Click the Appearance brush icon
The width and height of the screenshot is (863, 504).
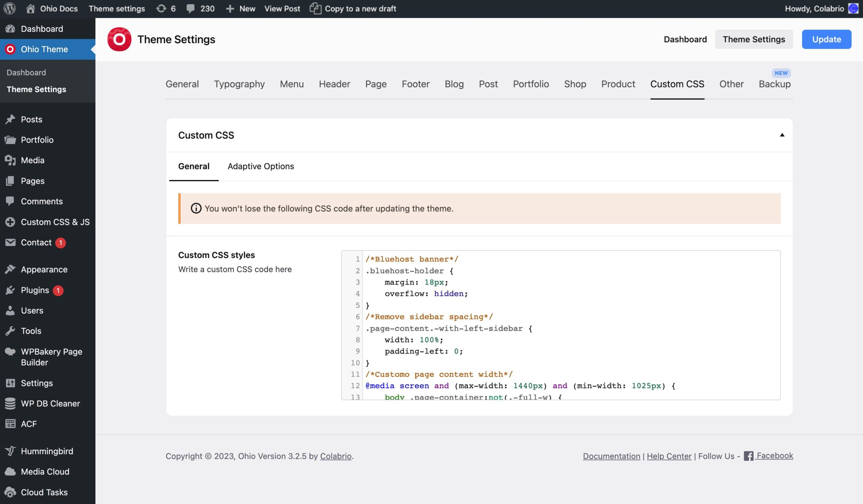(x=10, y=269)
